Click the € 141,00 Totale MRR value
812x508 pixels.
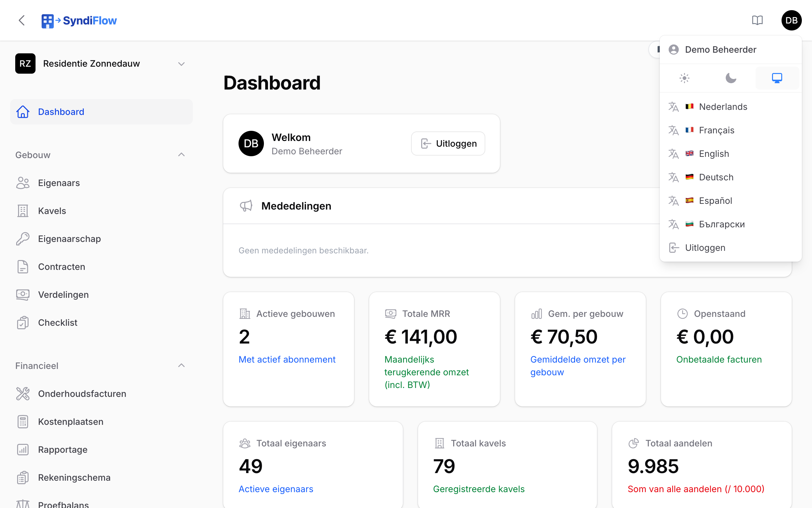[421, 337]
